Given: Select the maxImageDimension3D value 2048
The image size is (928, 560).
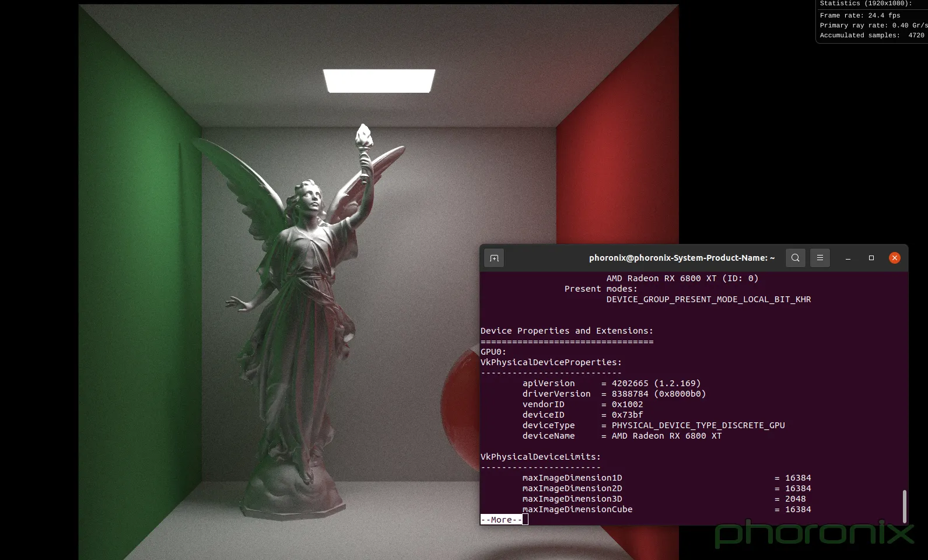Looking at the screenshot, I should 796,499.
